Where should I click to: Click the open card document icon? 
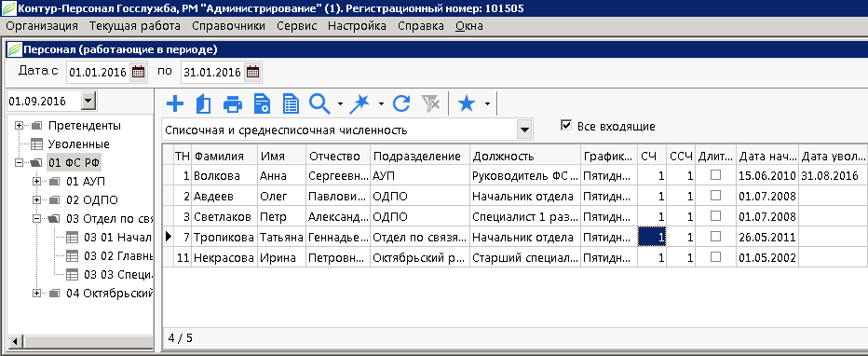204,103
